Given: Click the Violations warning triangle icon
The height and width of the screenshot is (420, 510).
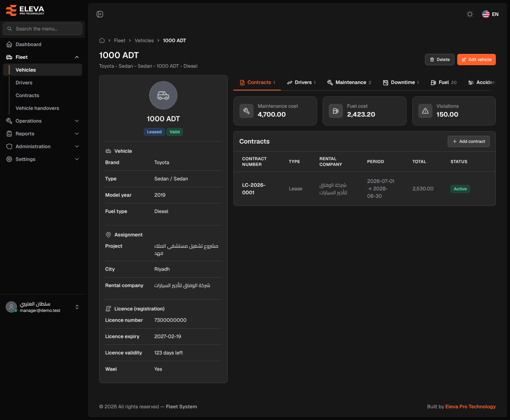Looking at the screenshot, I should point(425,111).
